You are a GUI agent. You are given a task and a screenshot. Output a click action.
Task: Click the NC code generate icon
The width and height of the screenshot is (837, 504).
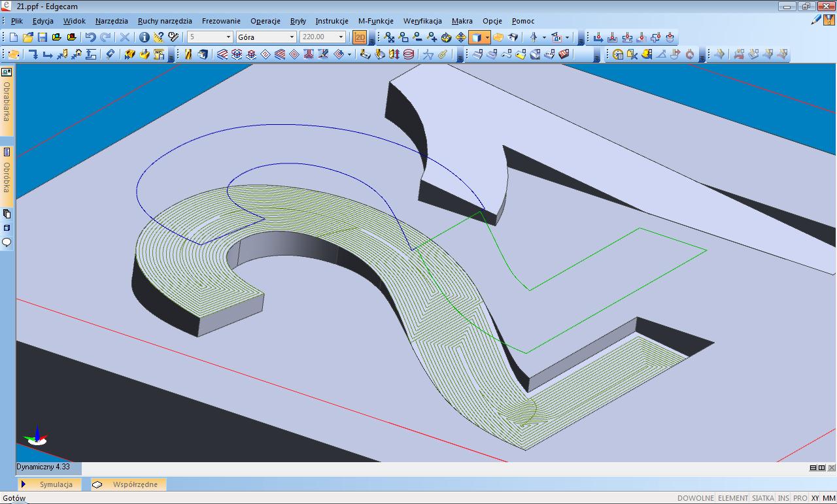tap(159, 54)
